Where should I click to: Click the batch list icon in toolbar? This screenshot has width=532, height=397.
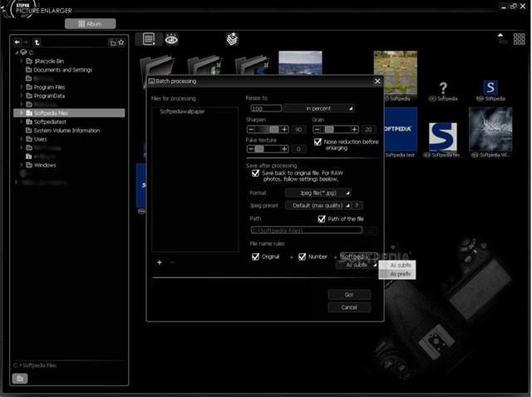[x=149, y=39]
